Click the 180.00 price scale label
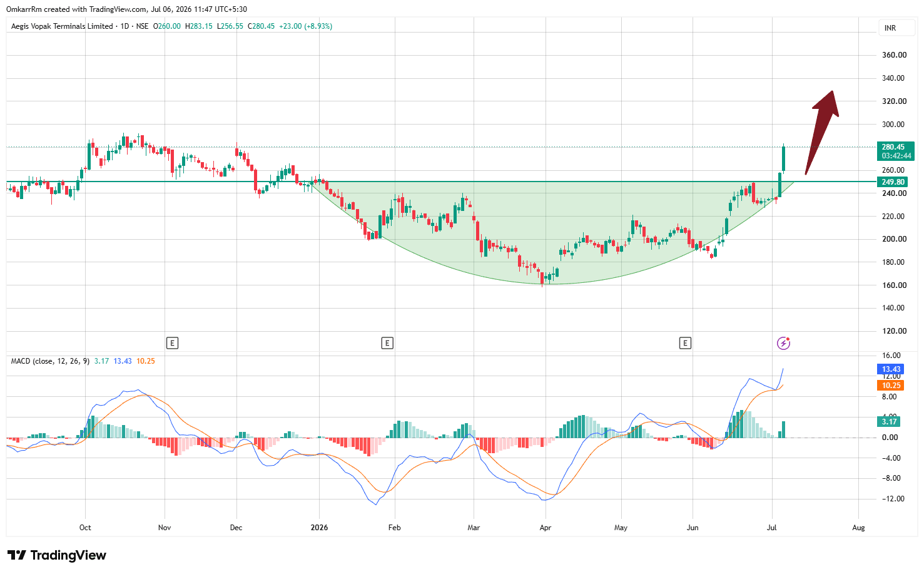 [x=894, y=262]
